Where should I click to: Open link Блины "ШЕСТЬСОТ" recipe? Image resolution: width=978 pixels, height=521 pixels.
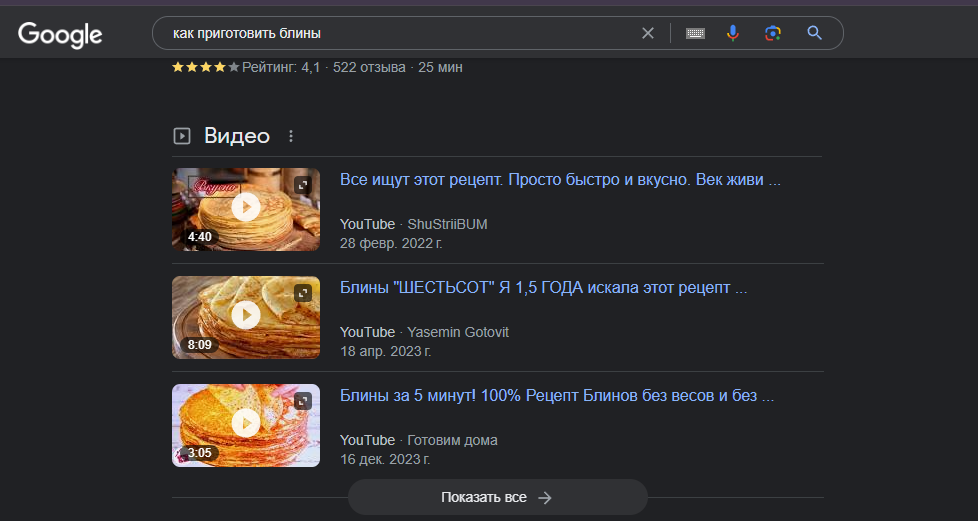point(544,289)
